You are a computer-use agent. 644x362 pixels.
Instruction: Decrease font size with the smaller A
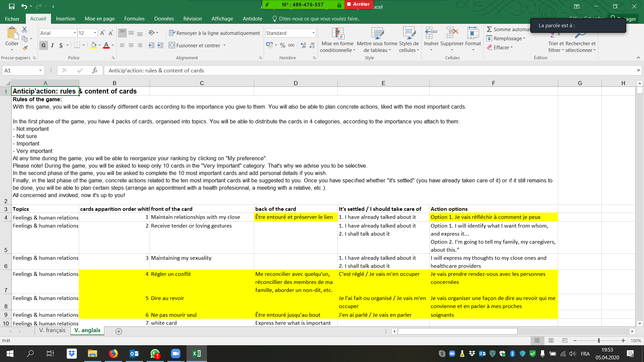tap(111, 33)
